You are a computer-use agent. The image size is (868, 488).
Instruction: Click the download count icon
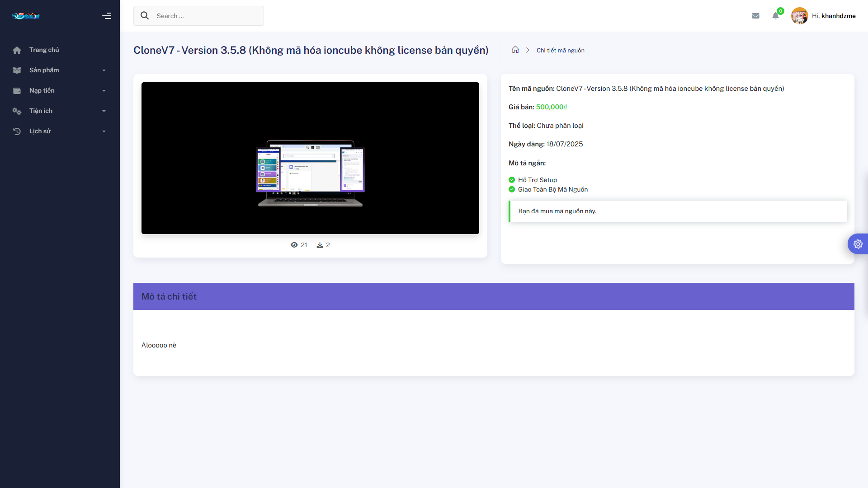point(320,245)
